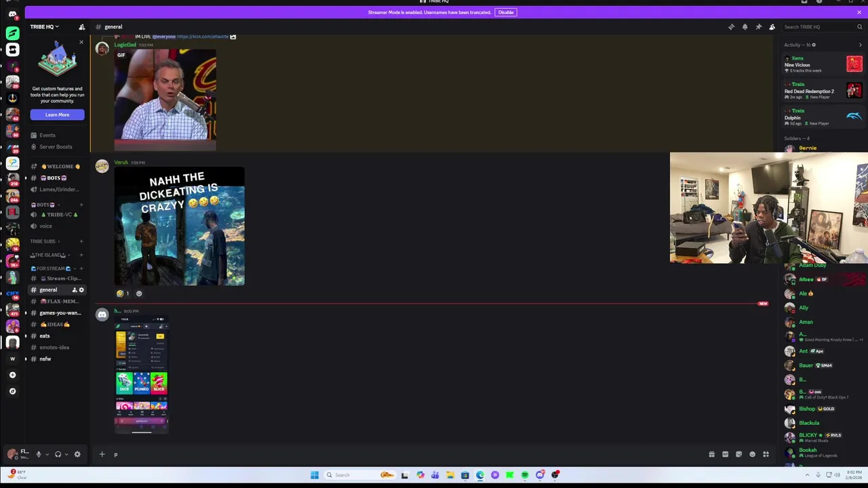The height and width of the screenshot is (488, 868).
Task: Open apps launcher in message bar
Action: pyautogui.click(x=766, y=454)
